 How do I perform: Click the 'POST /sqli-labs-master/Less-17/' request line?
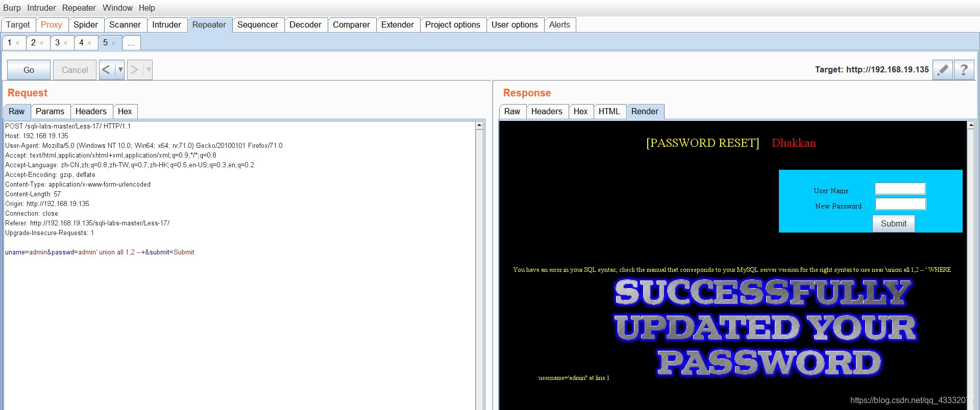click(x=68, y=126)
